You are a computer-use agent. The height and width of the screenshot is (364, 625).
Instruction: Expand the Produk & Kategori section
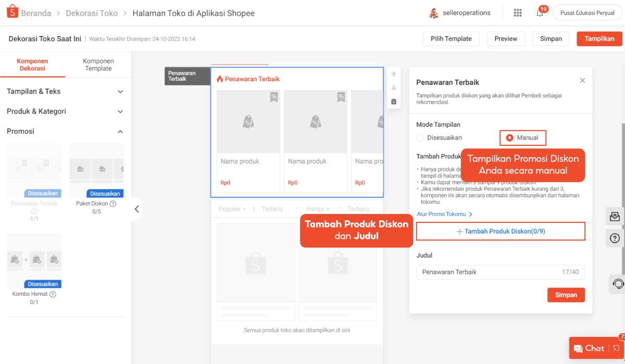(x=65, y=111)
